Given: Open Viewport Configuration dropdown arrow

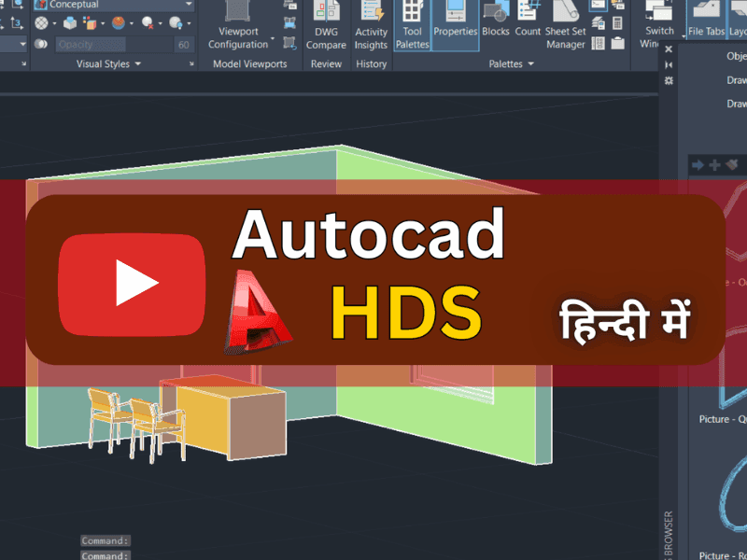Looking at the screenshot, I should point(273,38).
